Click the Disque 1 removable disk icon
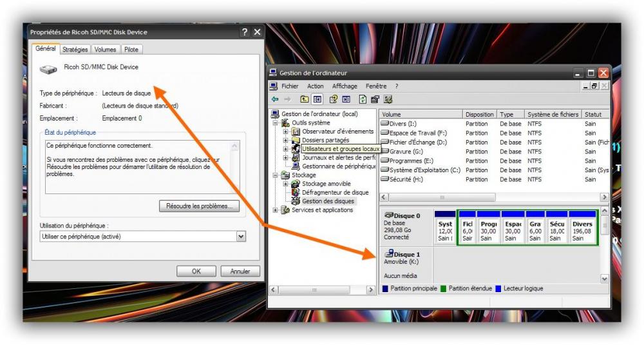Viewport: 644px width, 345px height. (388, 255)
